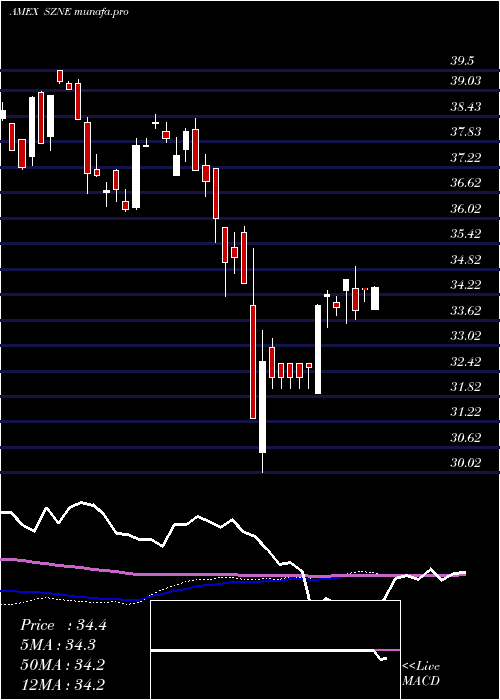Select the 38.43 price axis label

tap(465, 107)
